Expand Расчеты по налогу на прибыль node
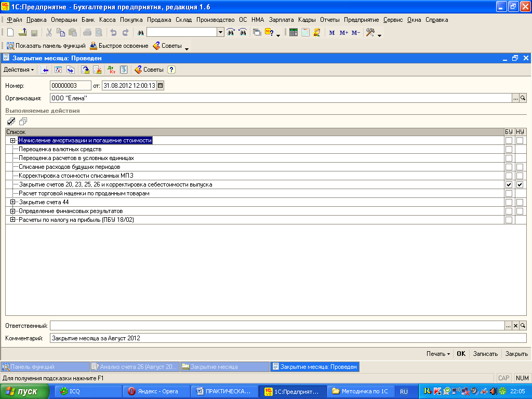The height and width of the screenshot is (399, 532). 12,220
